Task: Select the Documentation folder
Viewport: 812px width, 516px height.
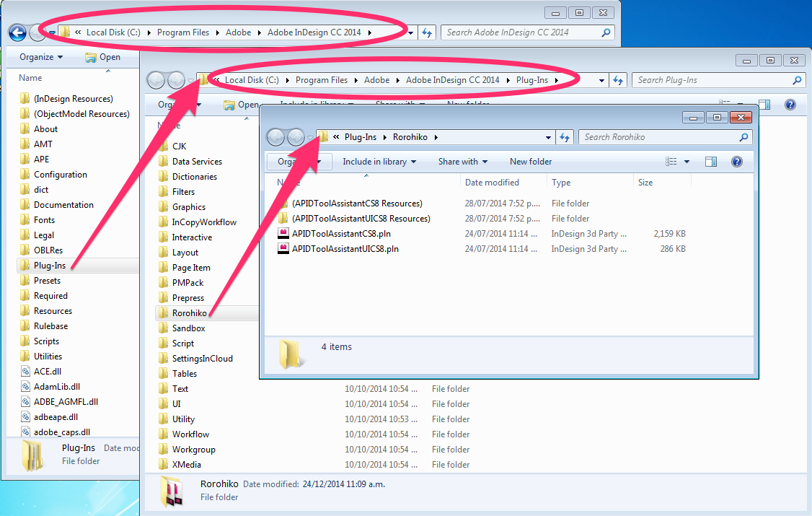Action: (63, 205)
